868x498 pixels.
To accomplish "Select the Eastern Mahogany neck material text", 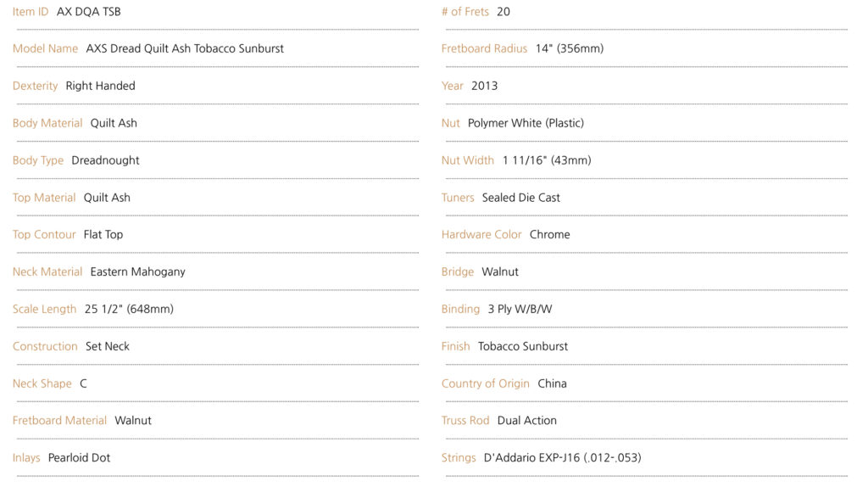I will (x=138, y=272).
